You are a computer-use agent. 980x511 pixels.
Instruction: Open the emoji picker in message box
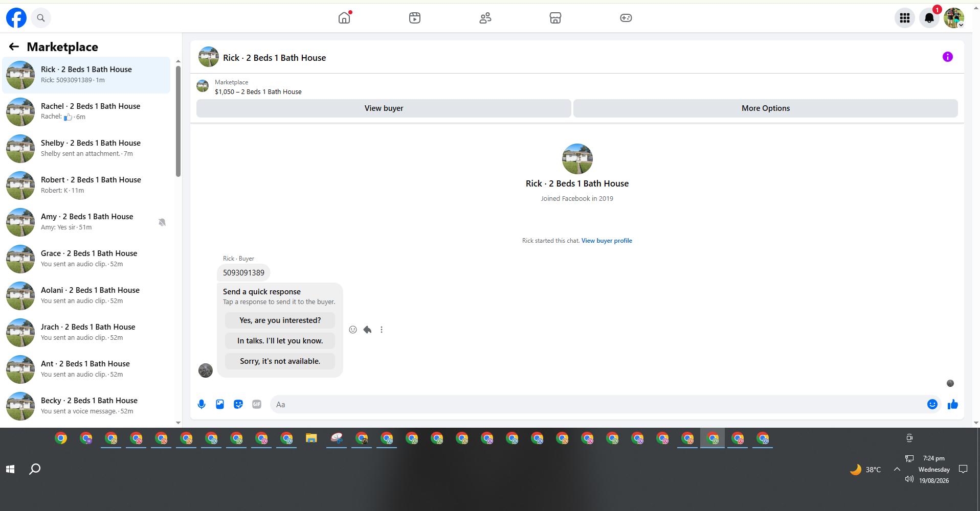932,404
